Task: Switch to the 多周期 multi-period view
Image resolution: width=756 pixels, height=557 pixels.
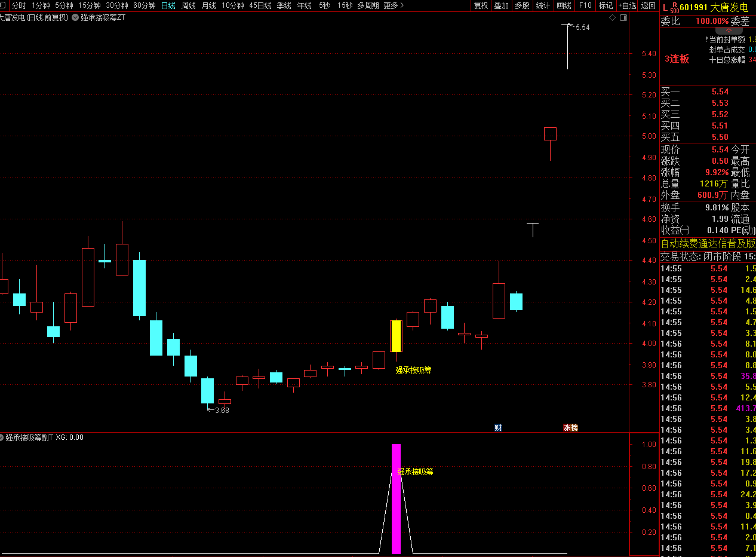Action: click(x=368, y=5)
